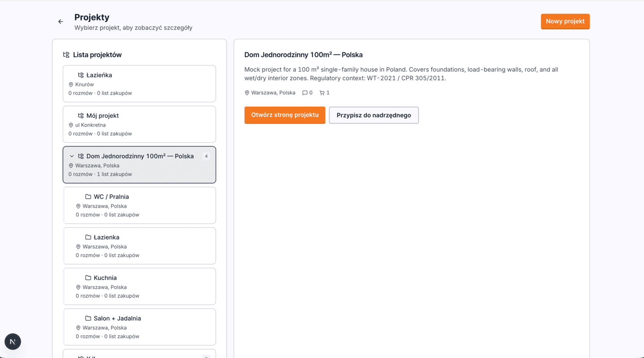The height and width of the screenshot is (358, 644).
Task: Click '0 rozmów · 1 list zakupów' text
Action: pos(100,174)
